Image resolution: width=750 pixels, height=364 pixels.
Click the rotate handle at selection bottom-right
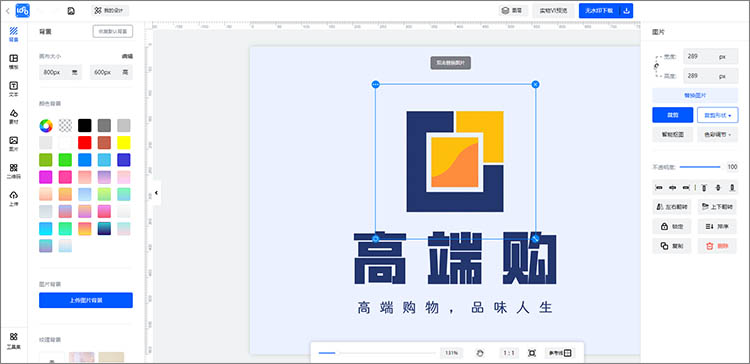pos(536,238)
